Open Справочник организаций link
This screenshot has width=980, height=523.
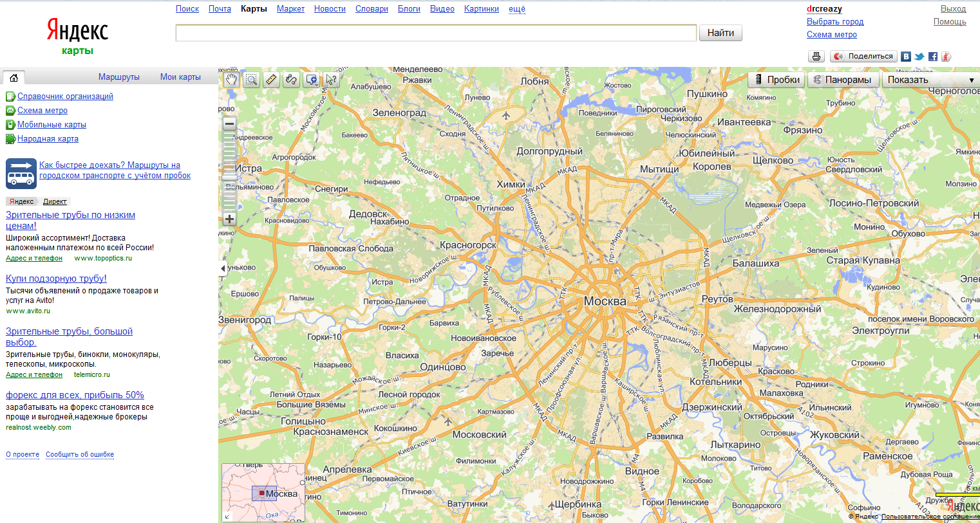click(65, 96)
